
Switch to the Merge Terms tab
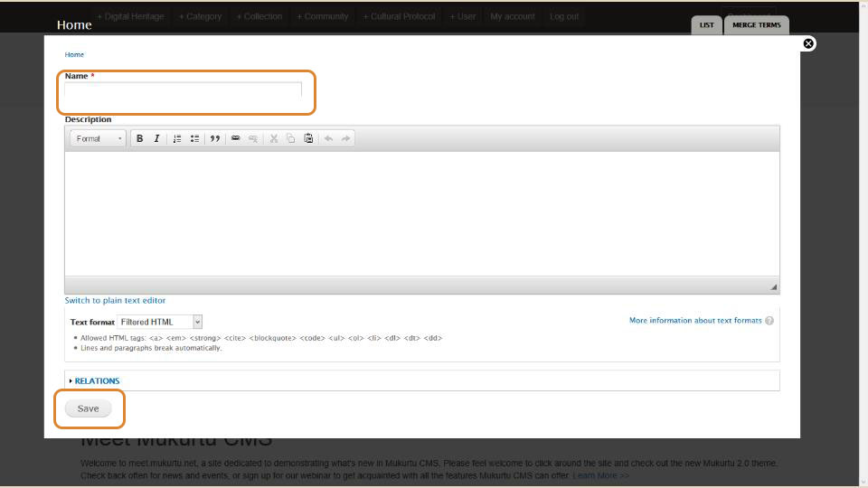tap(756, 25)
